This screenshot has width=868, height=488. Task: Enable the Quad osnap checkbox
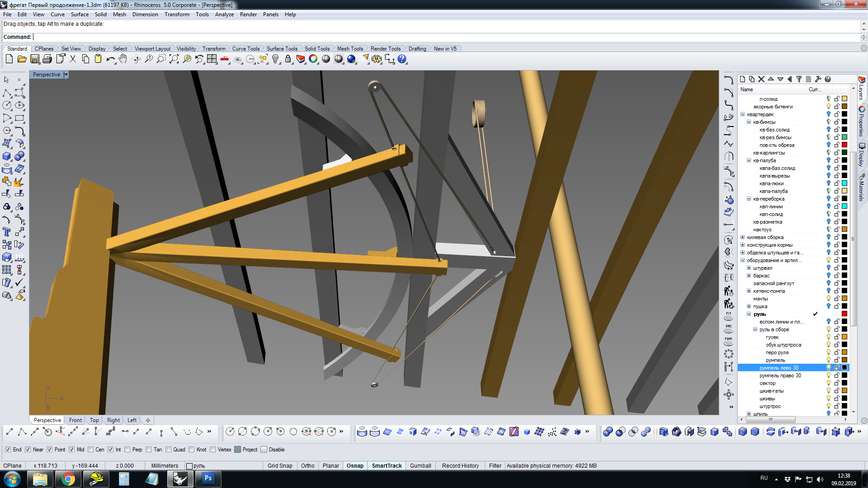168,450
